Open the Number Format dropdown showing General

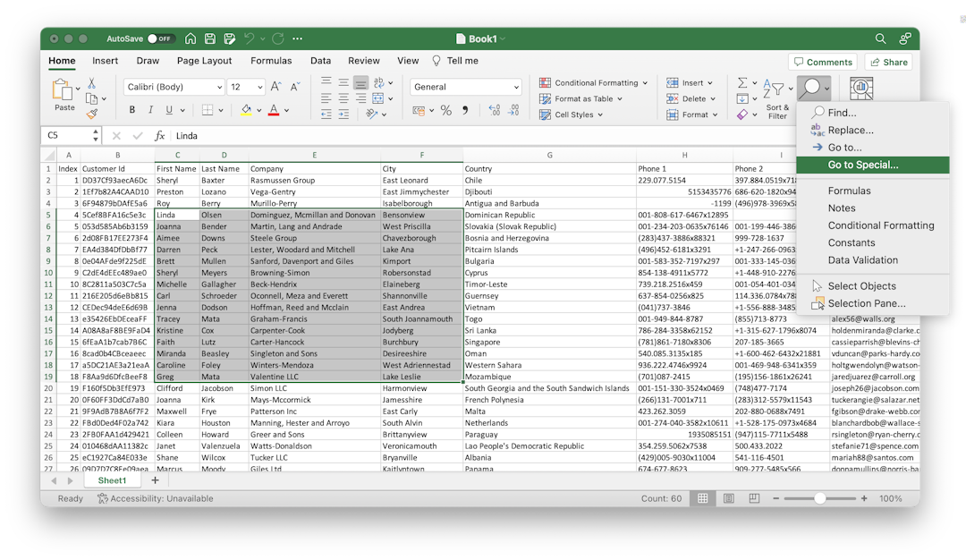point(463,87)
